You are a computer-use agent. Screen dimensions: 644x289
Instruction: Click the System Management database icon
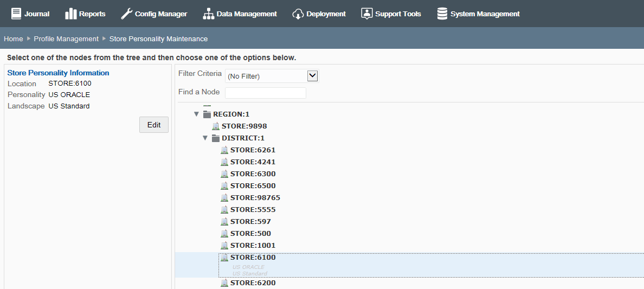442,14
